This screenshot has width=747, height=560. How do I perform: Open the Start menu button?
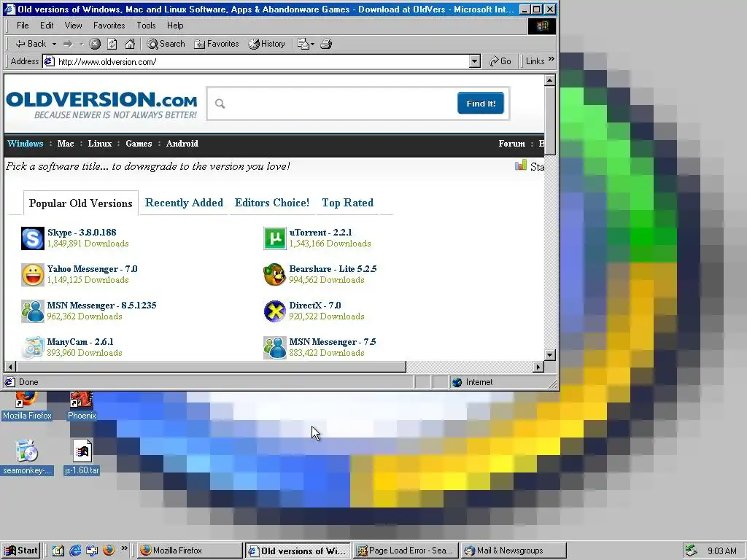(20, 551)
